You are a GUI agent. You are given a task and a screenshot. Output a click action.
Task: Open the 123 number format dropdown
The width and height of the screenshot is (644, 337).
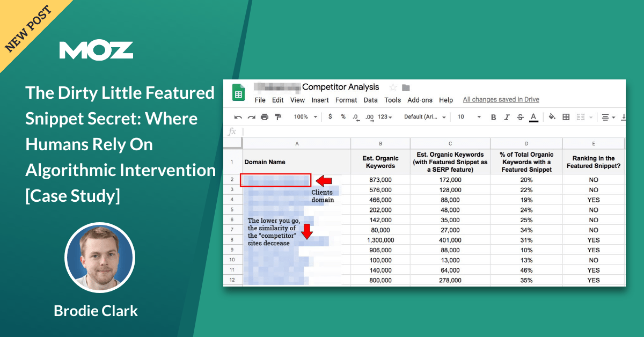pyautogui.click(x=385, y=117)
